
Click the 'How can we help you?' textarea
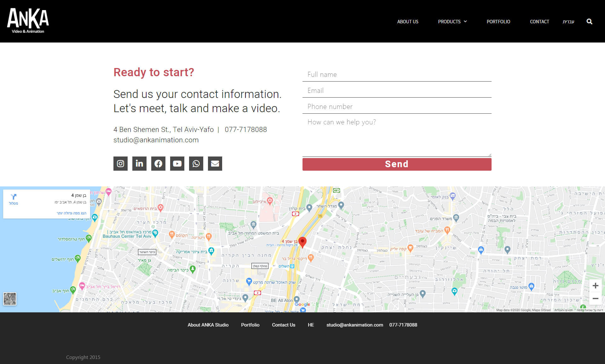[397, 136]
